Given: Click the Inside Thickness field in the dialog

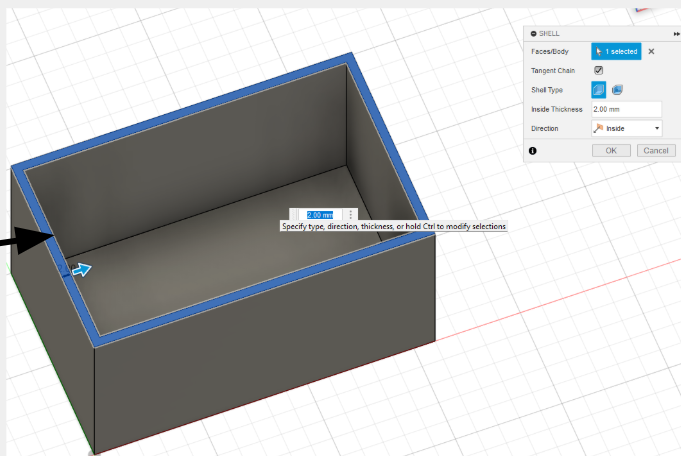Looking at the screenshot, I should pyautogui.click(x=626, y=108).
